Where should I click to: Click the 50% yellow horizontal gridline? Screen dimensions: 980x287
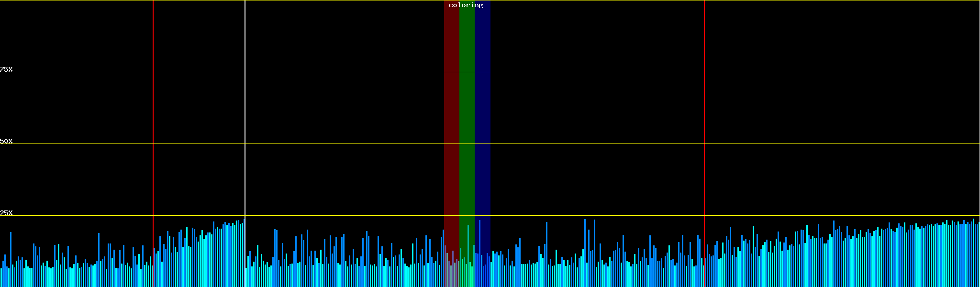[x=574, y=144]
